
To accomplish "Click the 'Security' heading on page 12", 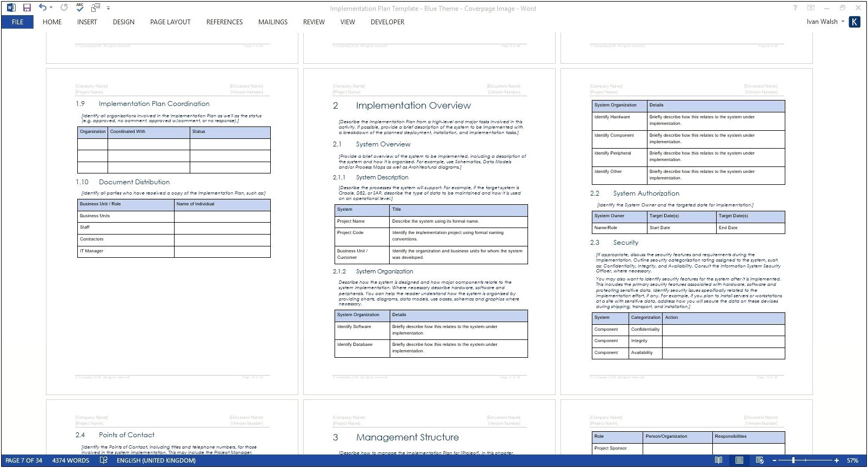I will pyautogui.click(x=625, y=243).
